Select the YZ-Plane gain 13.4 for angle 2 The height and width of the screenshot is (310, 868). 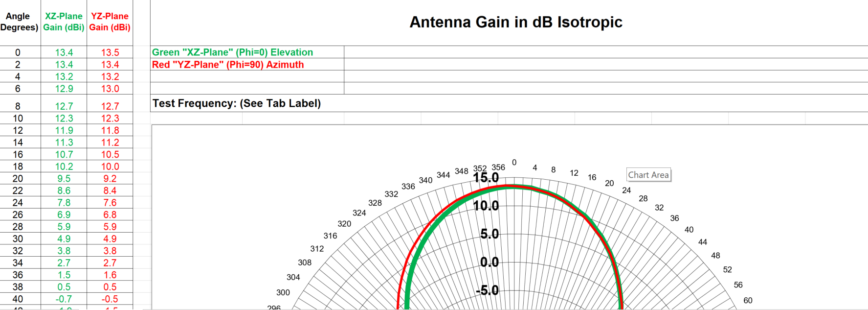click(x=110, y=65)
